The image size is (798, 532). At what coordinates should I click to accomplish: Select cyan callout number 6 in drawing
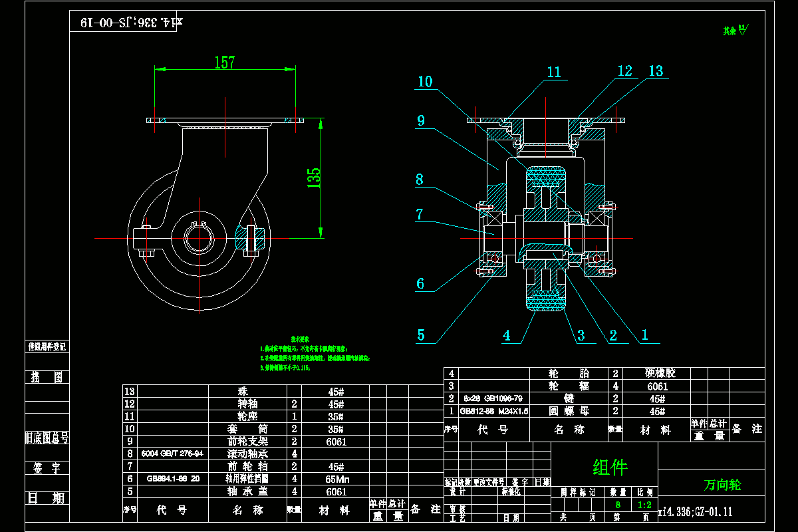click(x=420, y=283)
